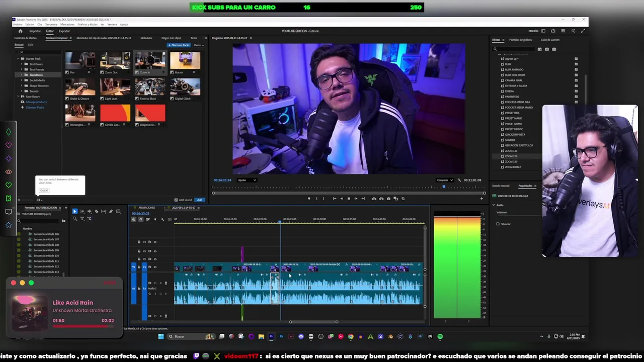Open the Premiere Composer Menu dropdown

pos(198,45)
